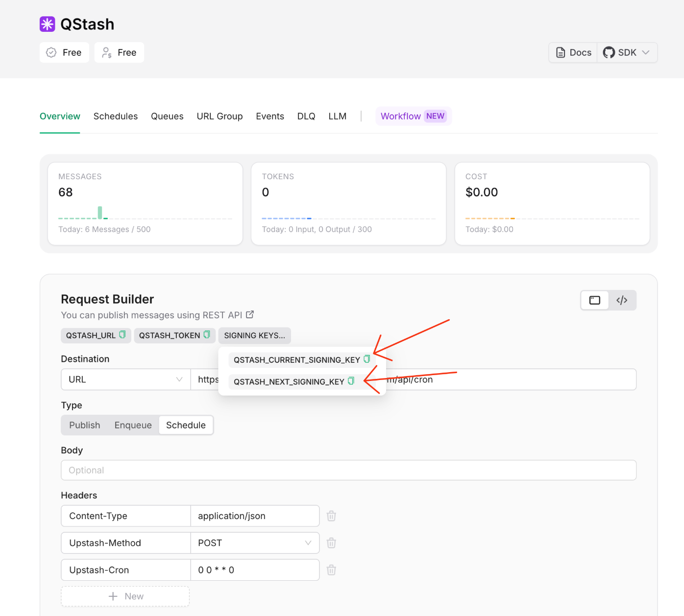The width and height of the screenshot is (684, 616).
Task: Focus the destination URL input field
Action: [414, 379]
